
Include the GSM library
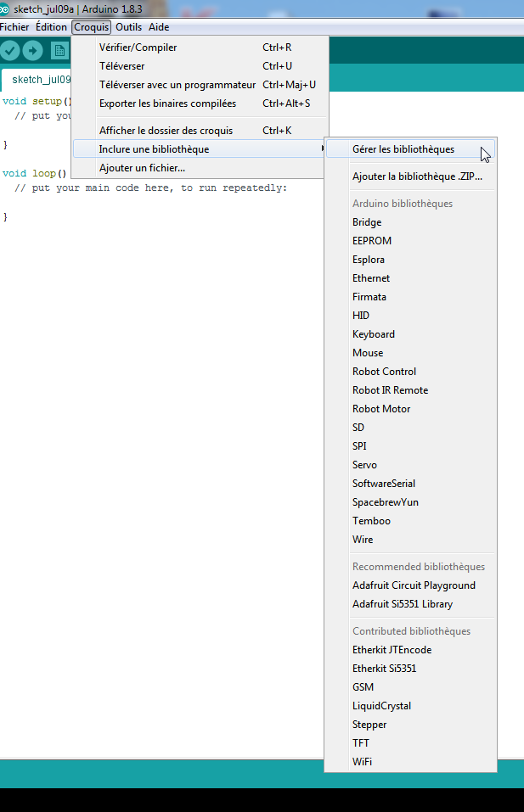(410, 686)
